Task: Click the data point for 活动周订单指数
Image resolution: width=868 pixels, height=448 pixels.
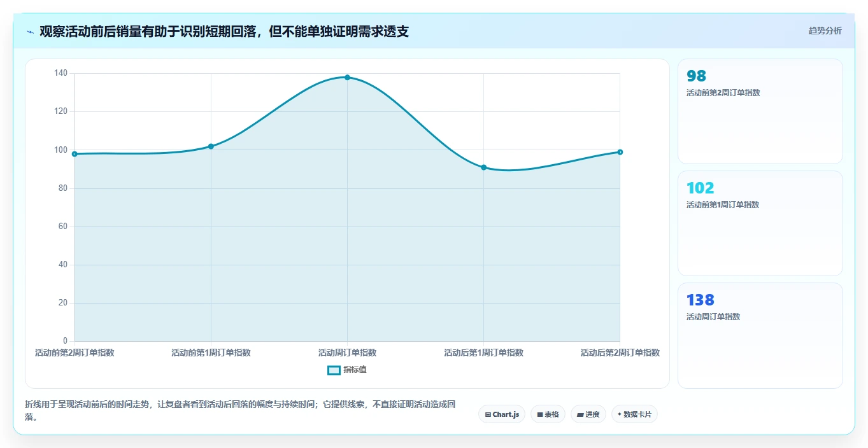Action: pyautogui.click(x=347, y=78)
